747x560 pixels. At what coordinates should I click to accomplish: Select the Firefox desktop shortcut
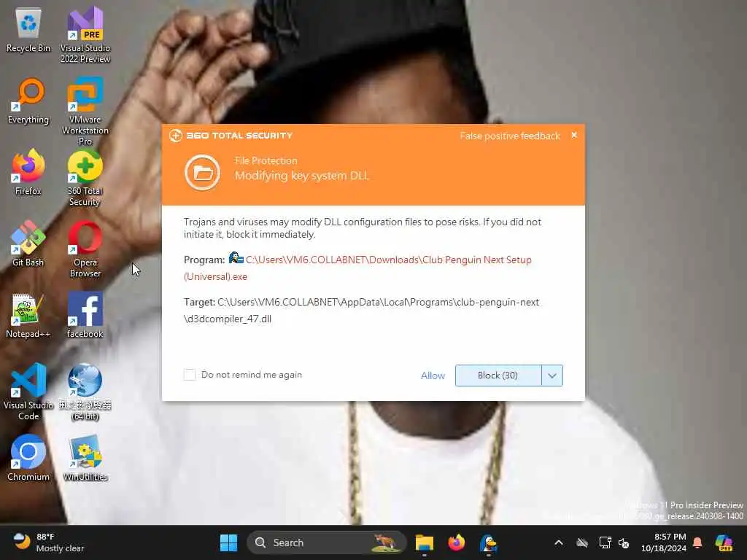coord(28,172)
